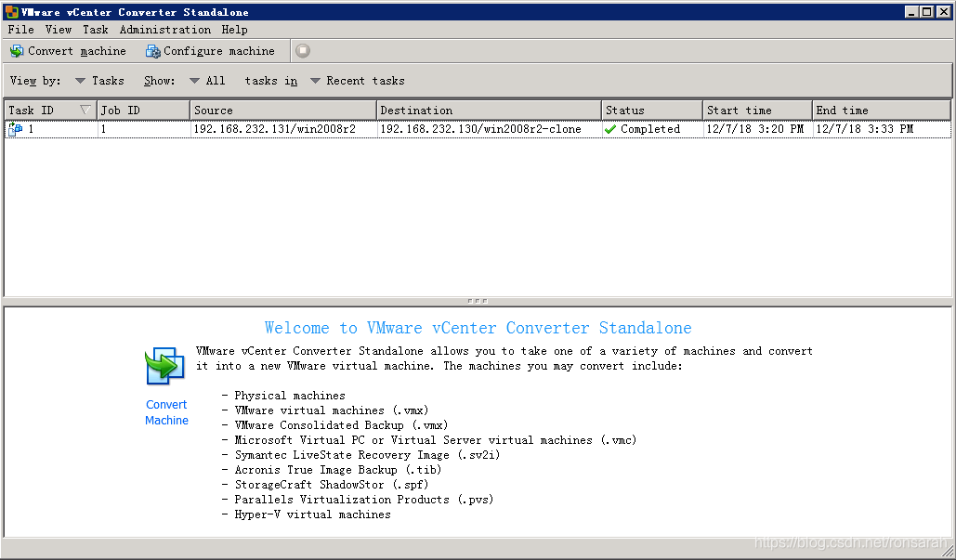Sort by Job ID column header
The height and width of the screenshot is (560, 956).
click(x=144, y=111)
